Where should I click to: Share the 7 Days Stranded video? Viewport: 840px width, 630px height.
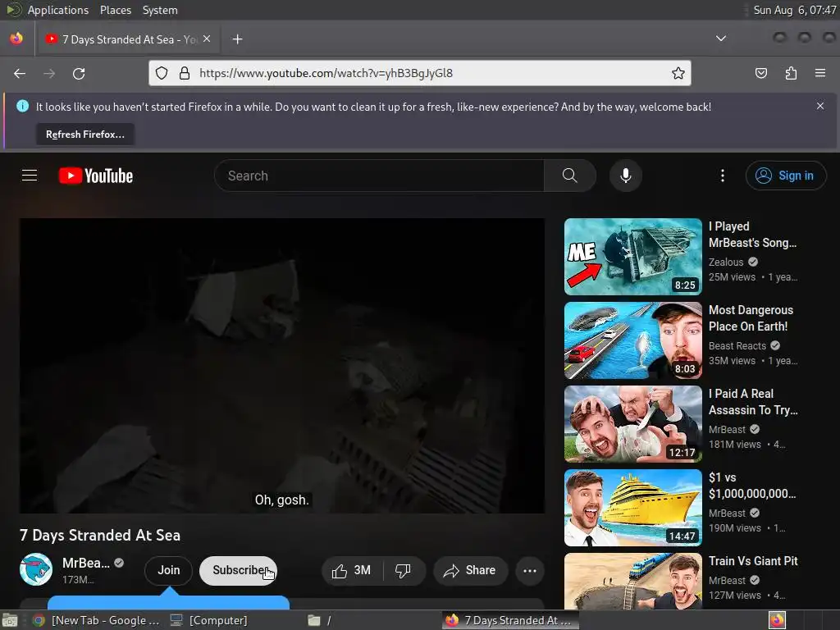[469, 571]
